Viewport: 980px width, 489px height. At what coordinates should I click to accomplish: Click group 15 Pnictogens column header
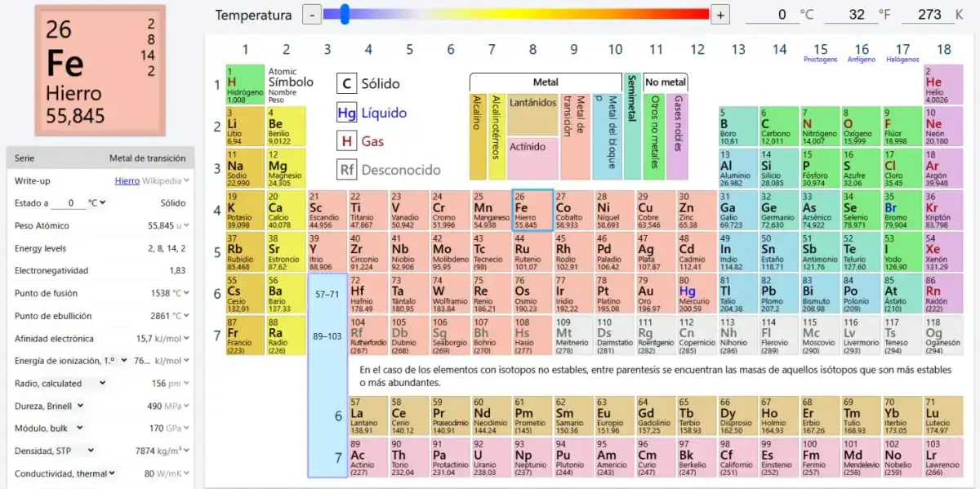pos(821,52)
